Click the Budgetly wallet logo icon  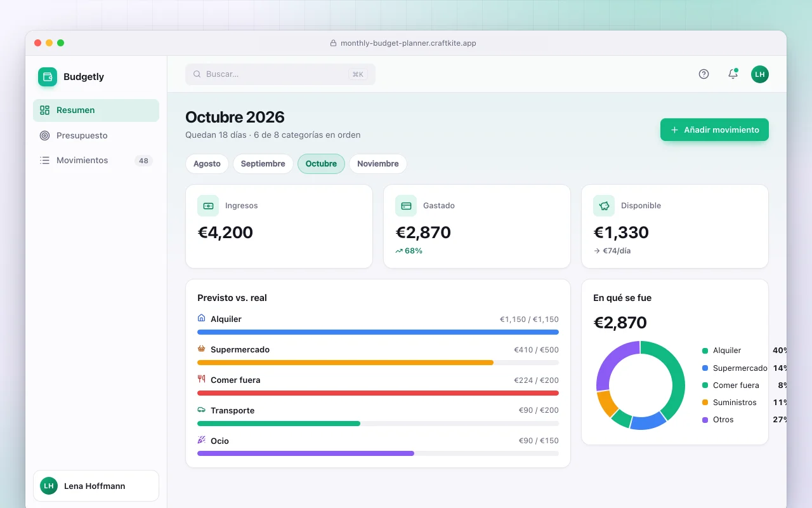[48, 77]
